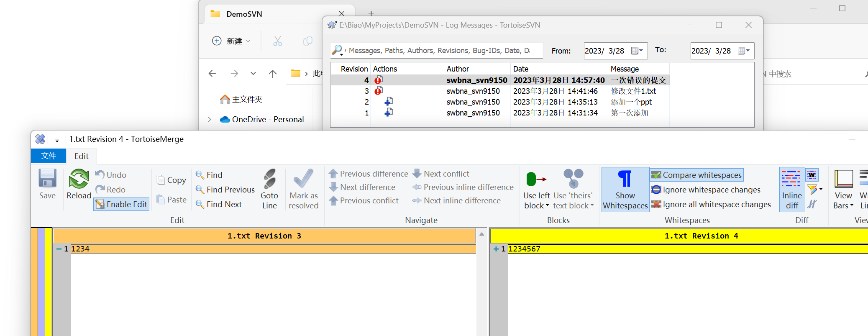Jump to Find Next match
The width and height of the screenshot is (868, 336).
[x=218, y=204]
